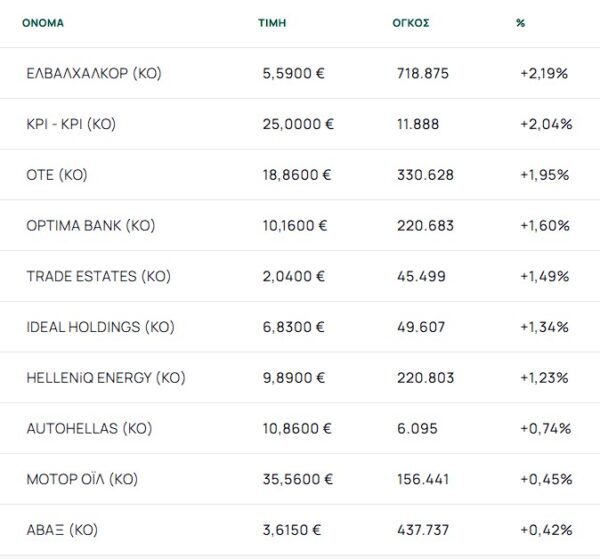Open the ΚΡΙ - ΚΡΙ (ΚΟ) stock

71,124
